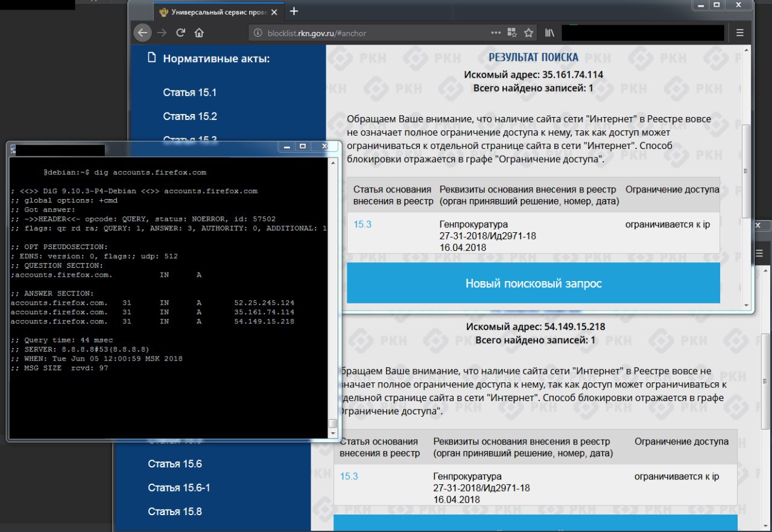
Task: Click Искомый адрес: 54.149.15.218 text
Action: (x=536, y=327)
